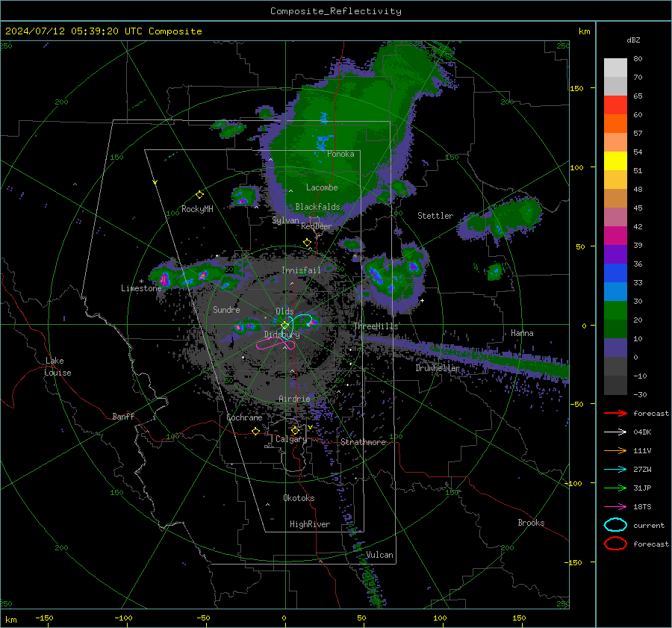The image size is (672, 628).
Task: Click the current legend label
Action: click(649, 525)
